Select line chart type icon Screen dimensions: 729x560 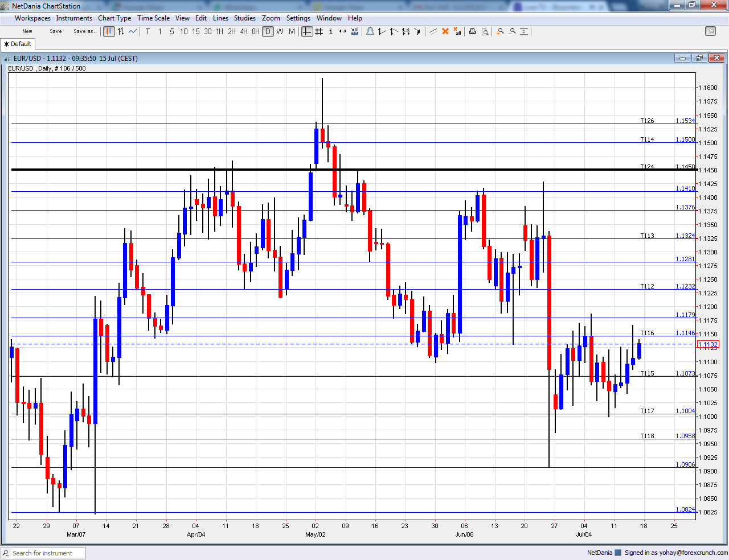pyautogui.click(x=133, y=31)
